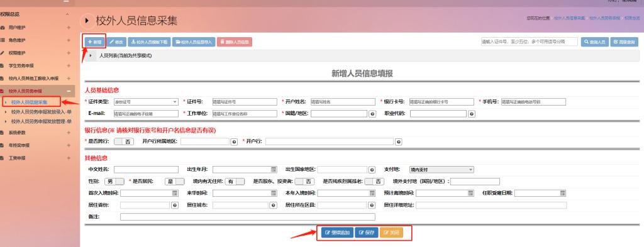644x247 pixels.
Task: Open calendar icon in 出生年月 field
Action: click(274, 170)
